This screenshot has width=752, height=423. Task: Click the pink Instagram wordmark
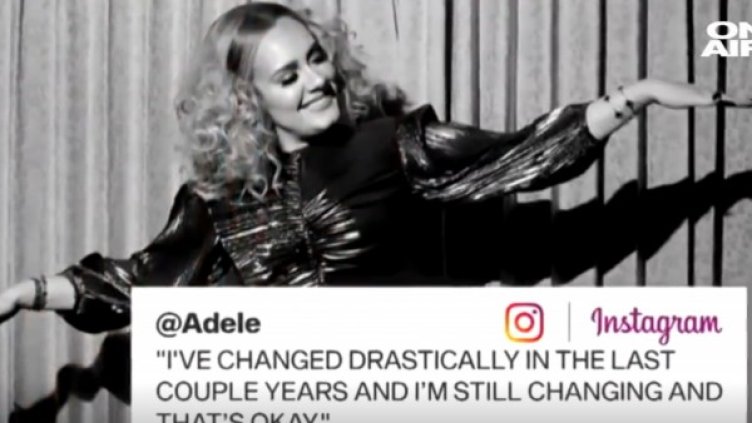pyautogui.click(x=656, y=323)
